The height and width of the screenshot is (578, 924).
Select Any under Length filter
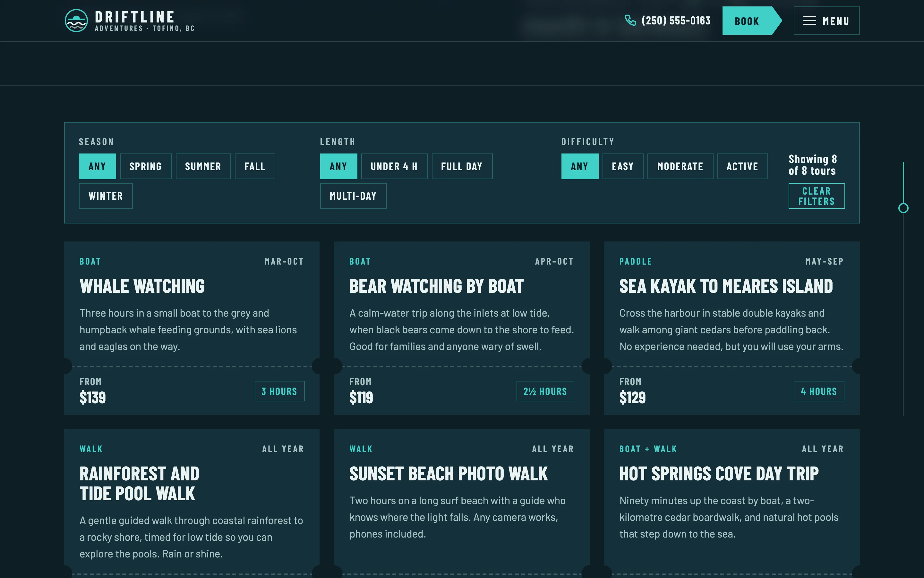339,166
